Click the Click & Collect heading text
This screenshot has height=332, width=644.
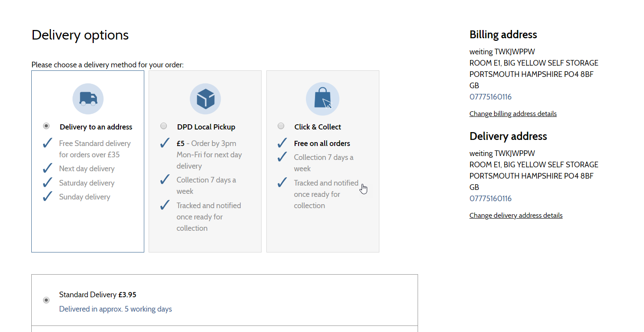point(317,127)
